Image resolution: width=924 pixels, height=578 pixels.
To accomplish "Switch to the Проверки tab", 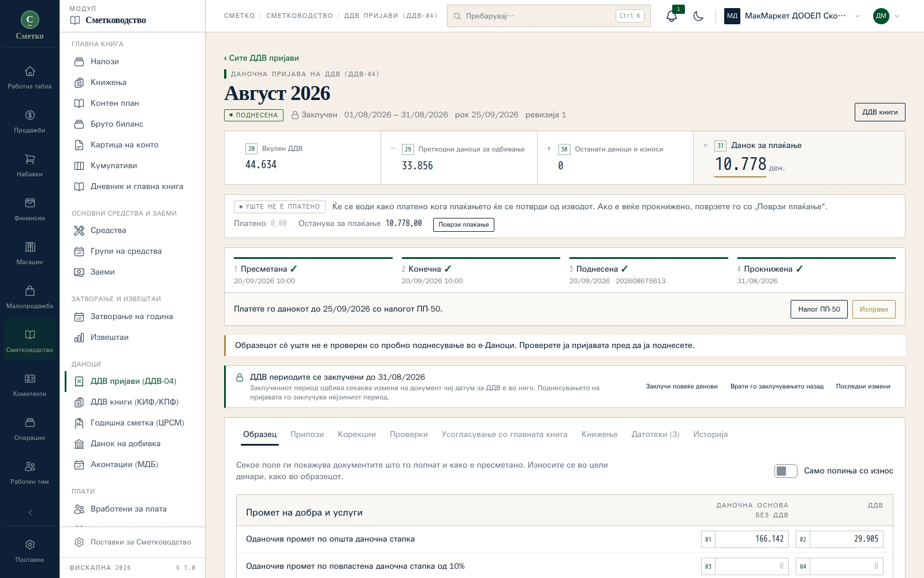I will coord(409,434).
